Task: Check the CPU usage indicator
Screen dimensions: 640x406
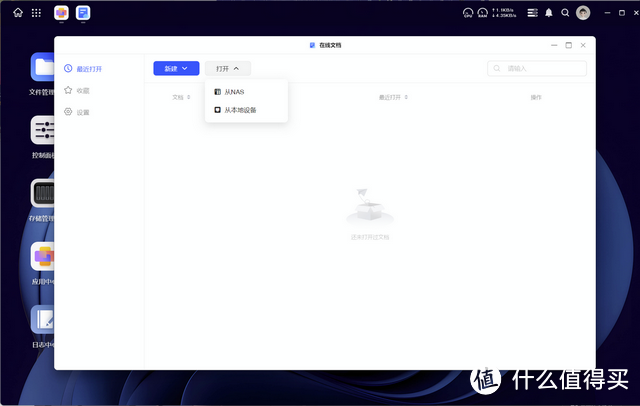Action: pyautogui.click(x=468, y=13)
